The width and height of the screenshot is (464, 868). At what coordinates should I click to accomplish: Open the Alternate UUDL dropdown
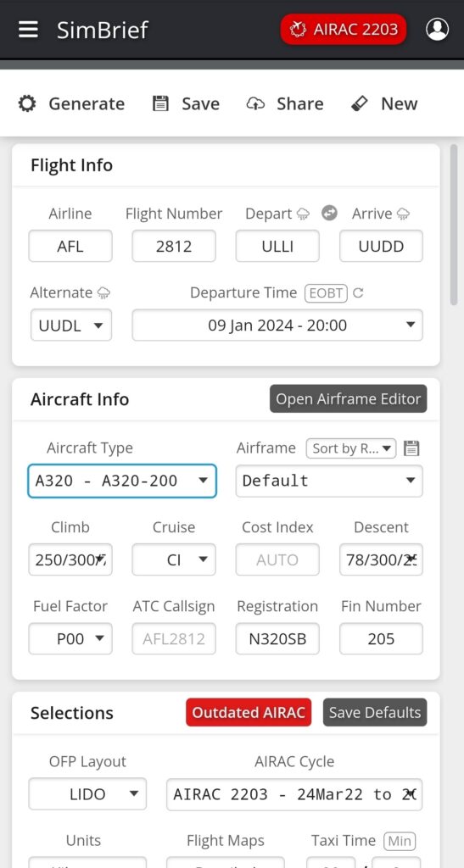pyautogui.click(x=71, y=325)
